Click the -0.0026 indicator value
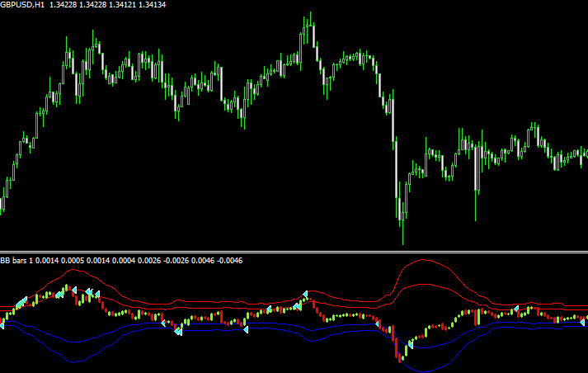Viewport: 588px width, 373px height. coord(176,261)
